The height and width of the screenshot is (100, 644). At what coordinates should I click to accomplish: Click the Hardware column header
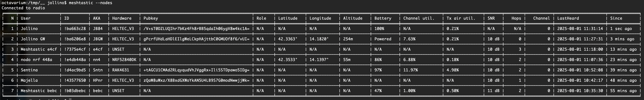coord(121,18)
